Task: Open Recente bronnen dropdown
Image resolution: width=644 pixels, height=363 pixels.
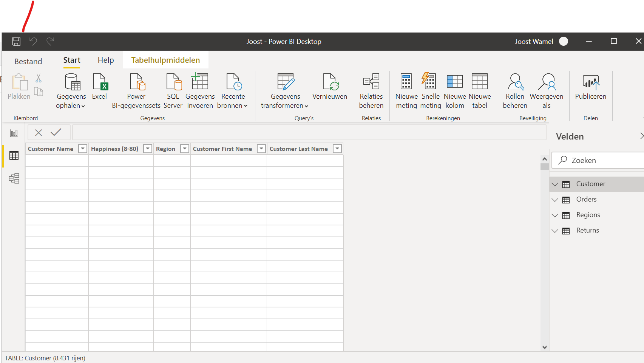Action: [233, 91]
